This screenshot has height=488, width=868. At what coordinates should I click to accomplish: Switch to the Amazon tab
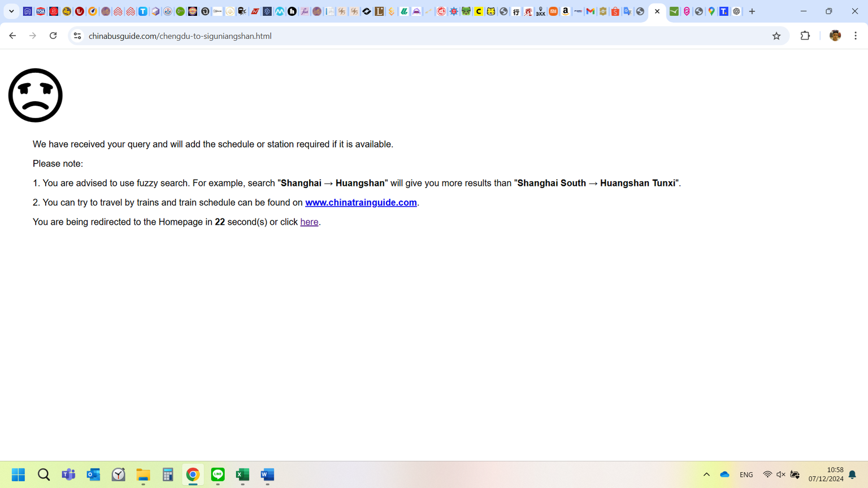(566, 11)
